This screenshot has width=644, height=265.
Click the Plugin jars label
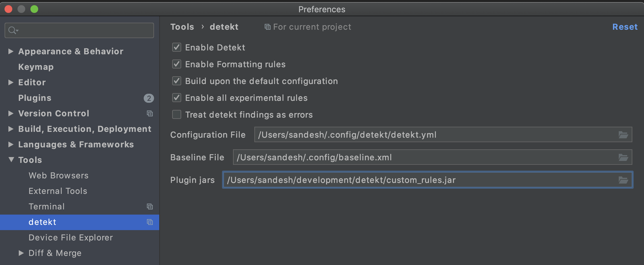pyautogui.click(x=193, y=180)
